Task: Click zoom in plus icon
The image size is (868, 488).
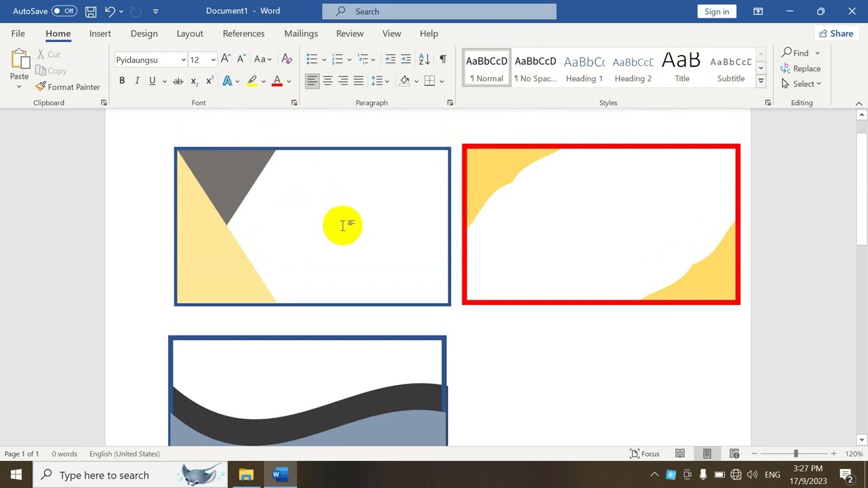Action: tap(833, 453)
